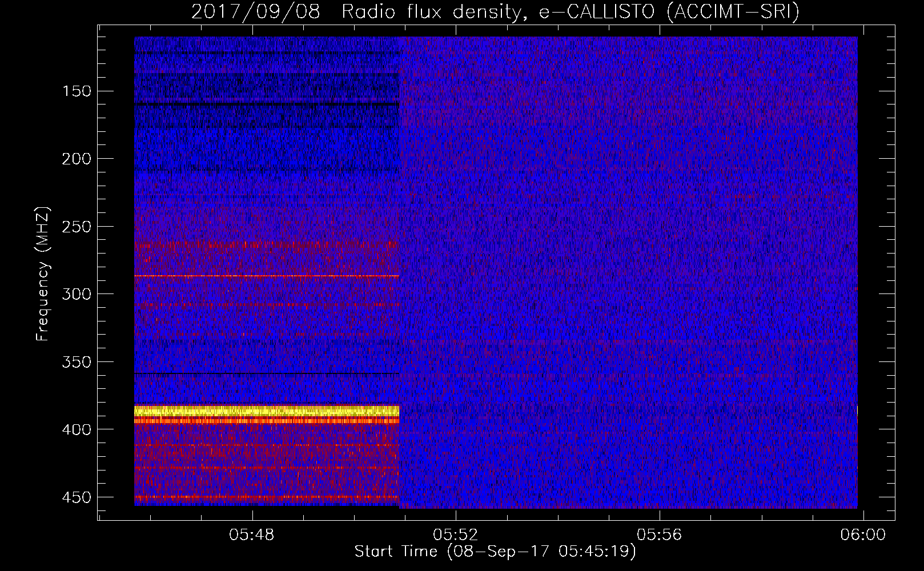
Task: Click the 'Frequency (MHZ)' axis label
Action: pyautogui.click(x=43, y=274)
